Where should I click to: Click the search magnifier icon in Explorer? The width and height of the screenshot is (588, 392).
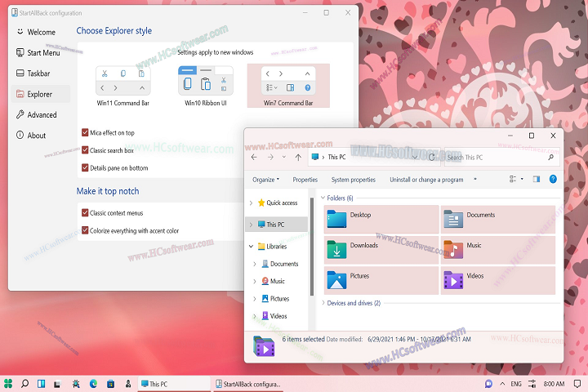click(550, 157)
